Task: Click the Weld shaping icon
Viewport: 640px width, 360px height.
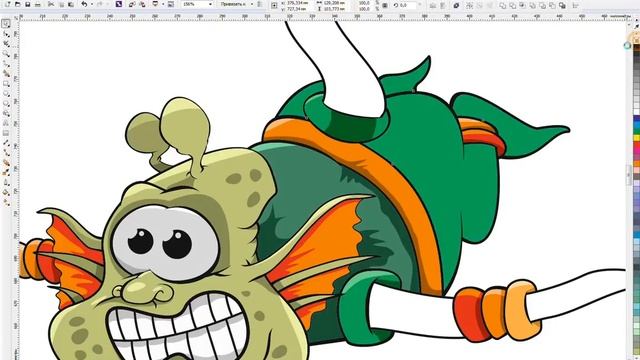Action: pos(502,5)
